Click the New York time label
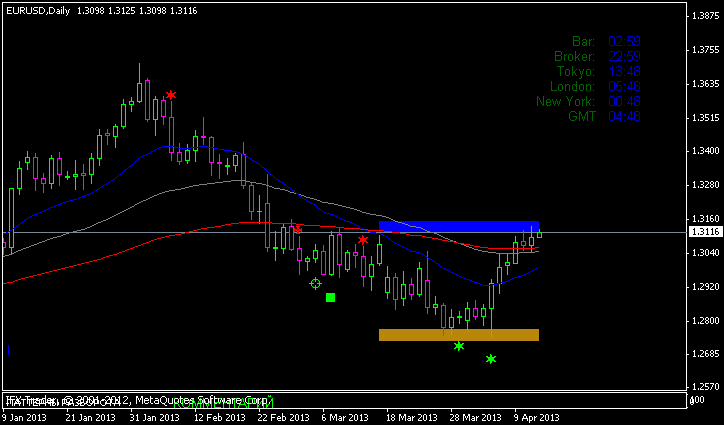724x425 pixels. tap(566, 101)
